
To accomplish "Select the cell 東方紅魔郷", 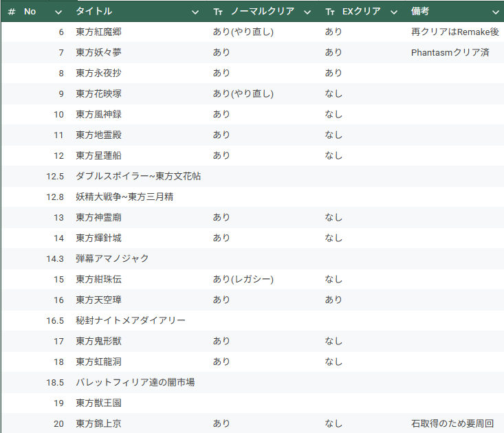I will click(x=99, y=32).
